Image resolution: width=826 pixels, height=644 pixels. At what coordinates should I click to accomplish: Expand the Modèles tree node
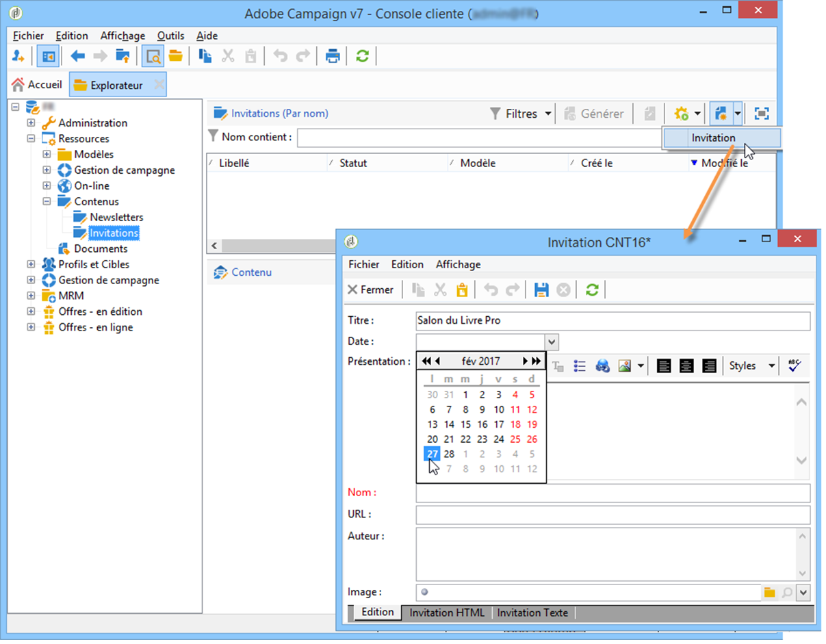[x=47, y=155]
